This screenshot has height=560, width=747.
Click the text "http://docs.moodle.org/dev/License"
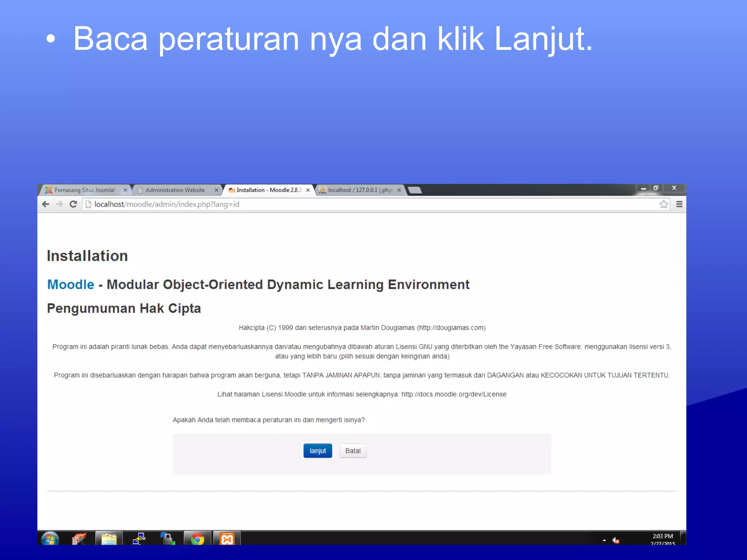(x=454, y=394)
